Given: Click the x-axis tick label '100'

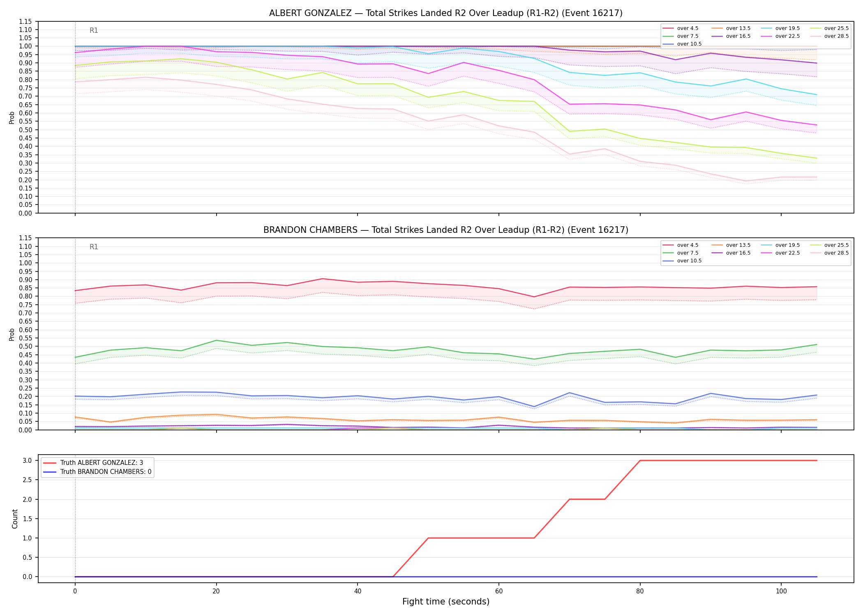Looking at the screenshot, I should 781,591.
